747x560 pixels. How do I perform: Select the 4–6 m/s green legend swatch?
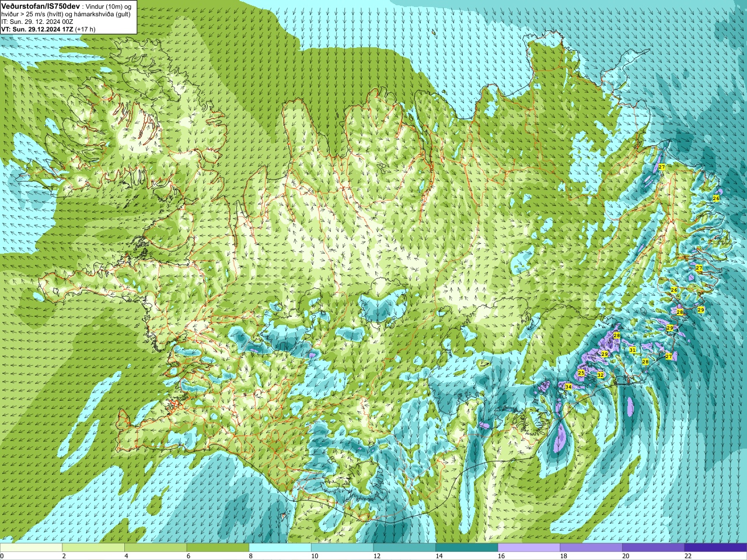click(155, 548)
